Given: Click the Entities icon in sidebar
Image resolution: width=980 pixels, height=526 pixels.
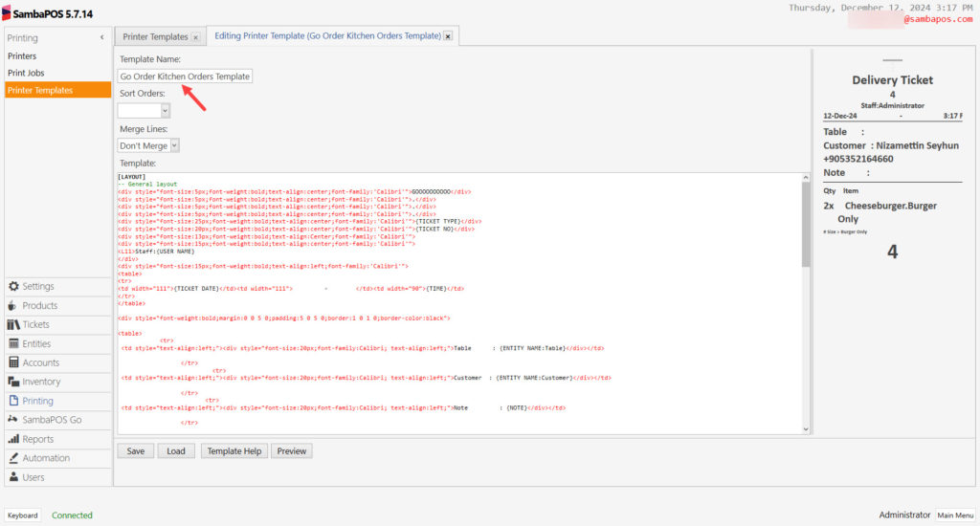Looking at the screenshot, I should click(x=13, y=343).
